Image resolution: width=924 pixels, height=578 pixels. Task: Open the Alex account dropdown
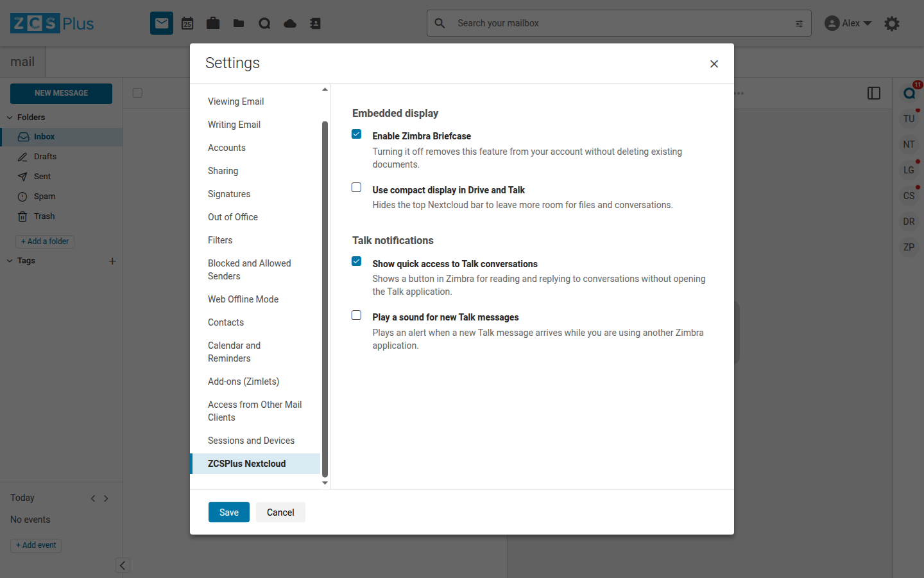click(x=848, y=23)
